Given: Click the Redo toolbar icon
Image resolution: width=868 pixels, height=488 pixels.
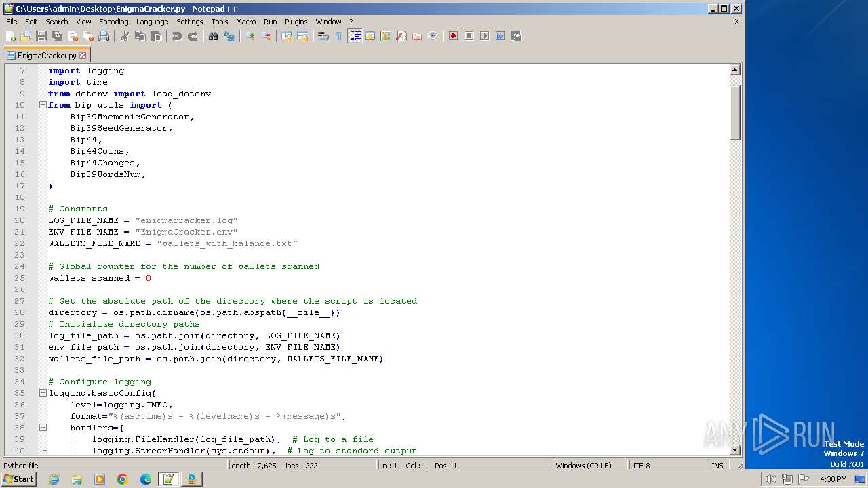Looking at the screenshot, I should [193, 36].
